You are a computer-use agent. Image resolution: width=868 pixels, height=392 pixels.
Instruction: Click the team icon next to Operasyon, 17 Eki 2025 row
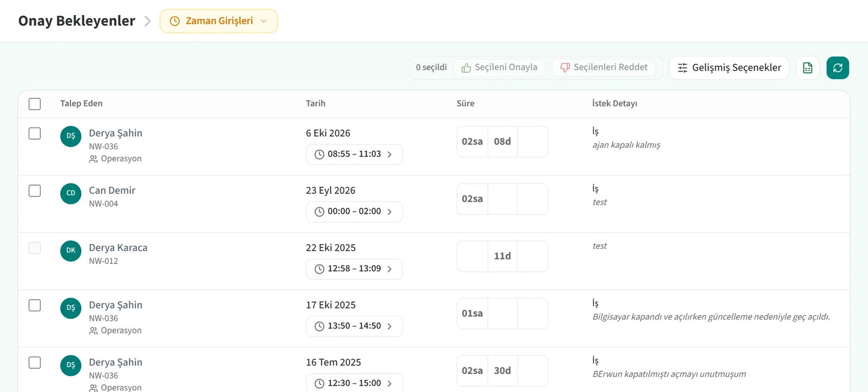(x=93, y=331)
